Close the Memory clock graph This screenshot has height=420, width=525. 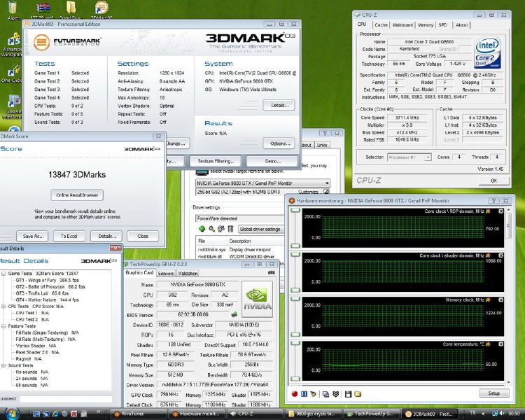[501, 300]
